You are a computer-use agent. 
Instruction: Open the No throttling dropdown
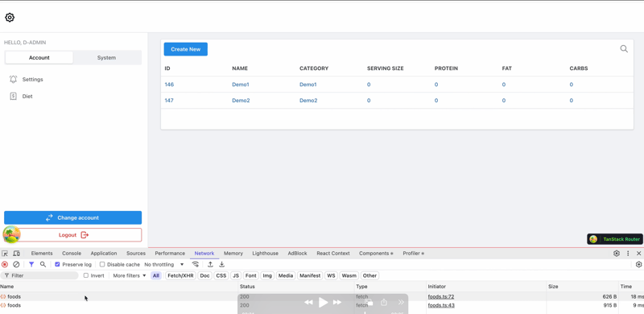coord(164,265)
